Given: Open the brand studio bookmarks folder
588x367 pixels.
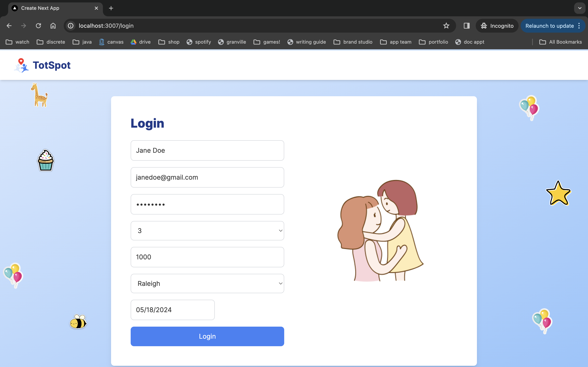Looking at the screenshot, I should (353, 42).
